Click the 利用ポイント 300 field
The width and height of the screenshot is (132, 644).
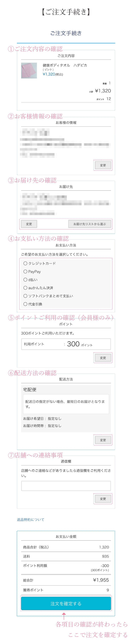point(66,344)
